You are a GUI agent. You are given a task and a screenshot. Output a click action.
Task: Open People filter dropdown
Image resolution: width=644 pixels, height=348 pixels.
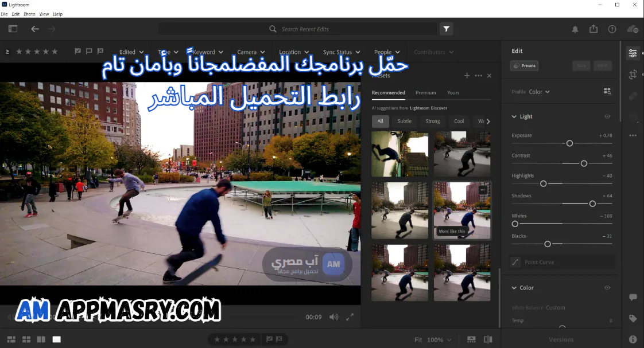387,52
